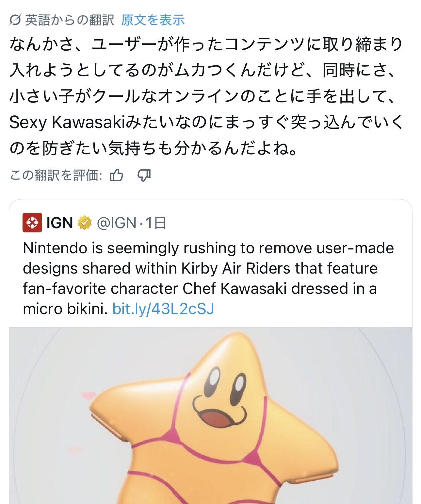Tap the thumbs-down translation rating icon

144,176
